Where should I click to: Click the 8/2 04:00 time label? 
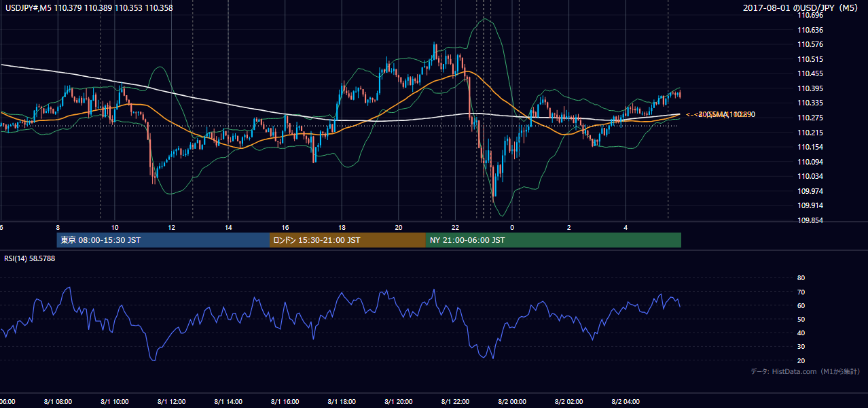(x=626, y=401)
